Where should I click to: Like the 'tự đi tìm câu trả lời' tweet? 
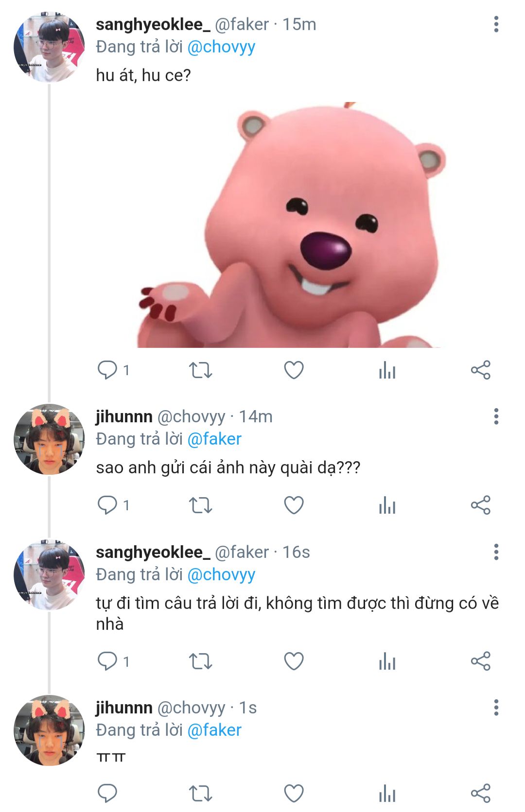[x=294, y=661]
